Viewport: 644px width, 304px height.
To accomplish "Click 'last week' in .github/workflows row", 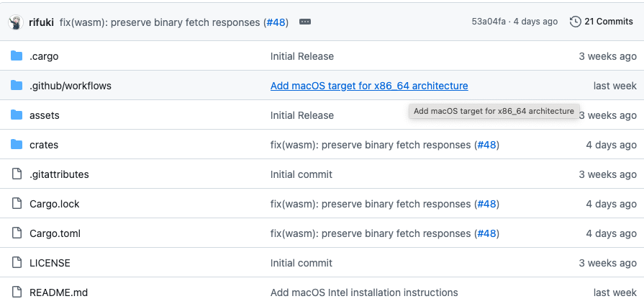I will click(x=614, y=86).
